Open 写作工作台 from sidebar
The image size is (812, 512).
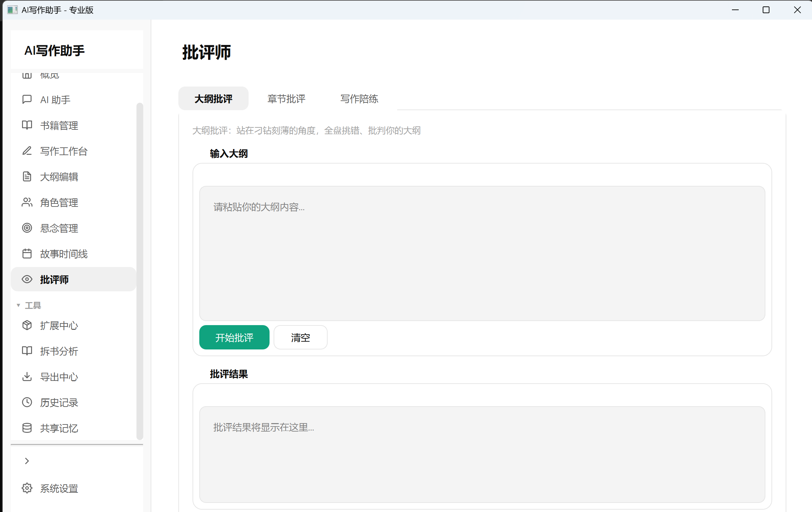(74, 151)
